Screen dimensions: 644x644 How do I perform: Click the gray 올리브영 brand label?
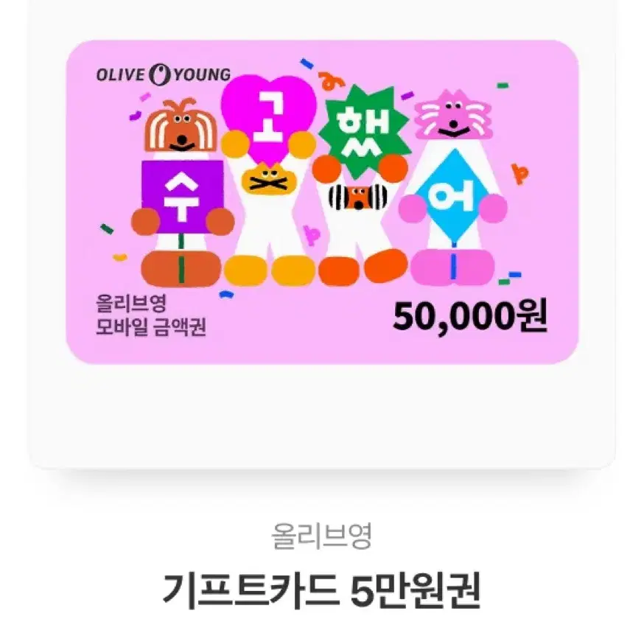pos(321,536)
